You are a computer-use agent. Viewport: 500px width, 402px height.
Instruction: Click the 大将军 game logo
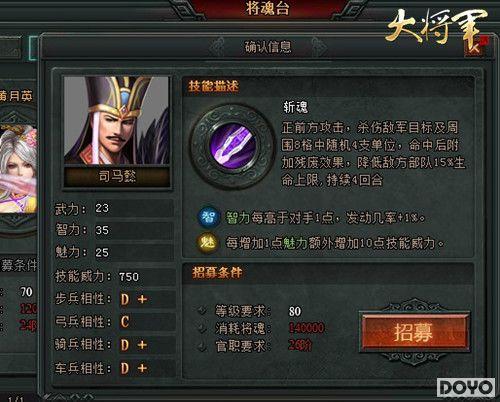[x=437, y=29]
